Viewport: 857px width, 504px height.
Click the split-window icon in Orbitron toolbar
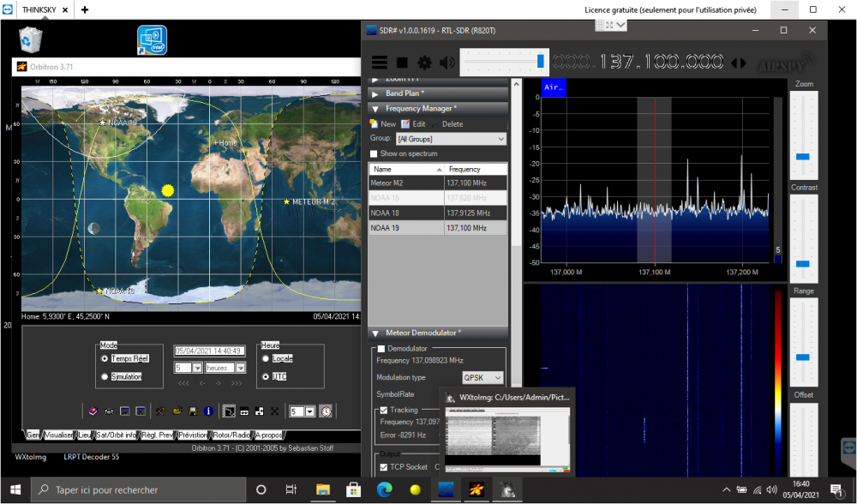point(259,411)
